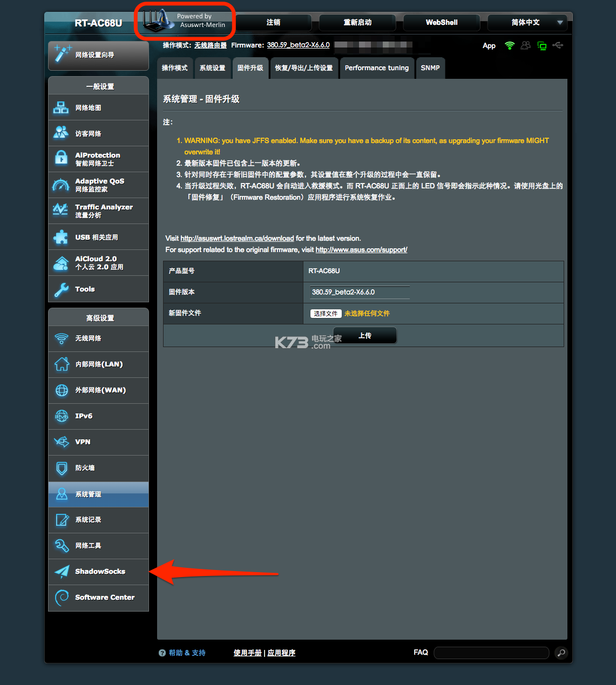Click the firmware version text field
Viewport: 616px width, 685px height.
click(x=360, y=292)
